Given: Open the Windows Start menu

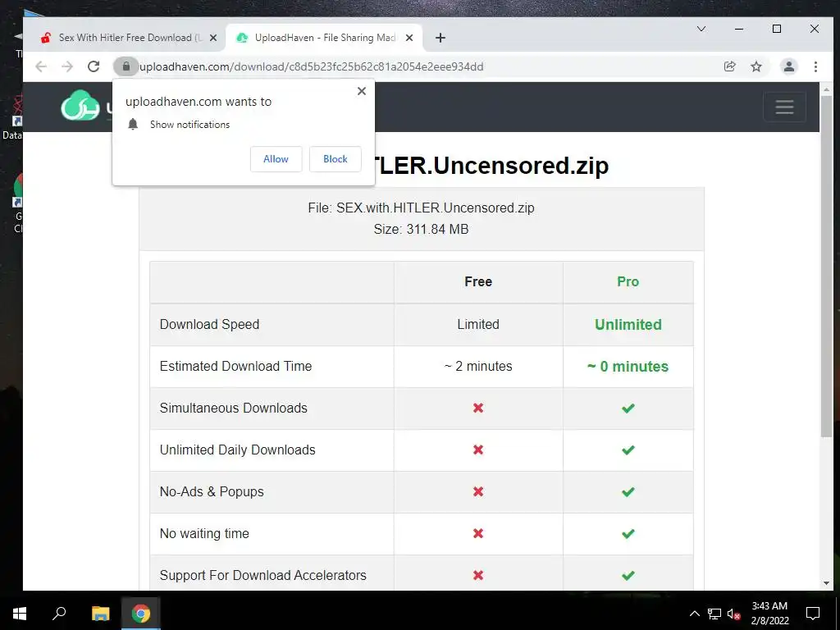Looking at the screenshot, I should (20, 614).
